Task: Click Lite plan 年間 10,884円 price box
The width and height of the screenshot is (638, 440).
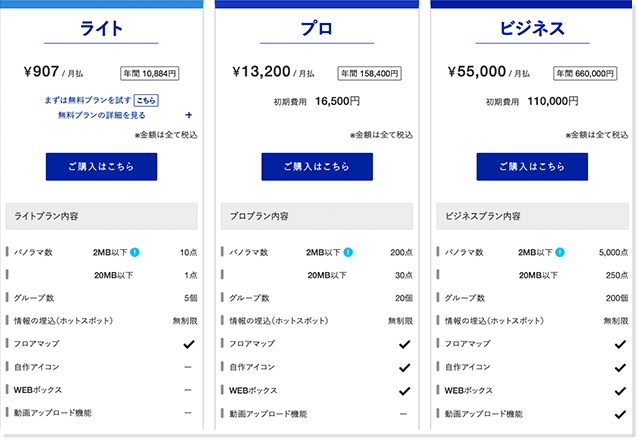Action: (x=151, y=73)
